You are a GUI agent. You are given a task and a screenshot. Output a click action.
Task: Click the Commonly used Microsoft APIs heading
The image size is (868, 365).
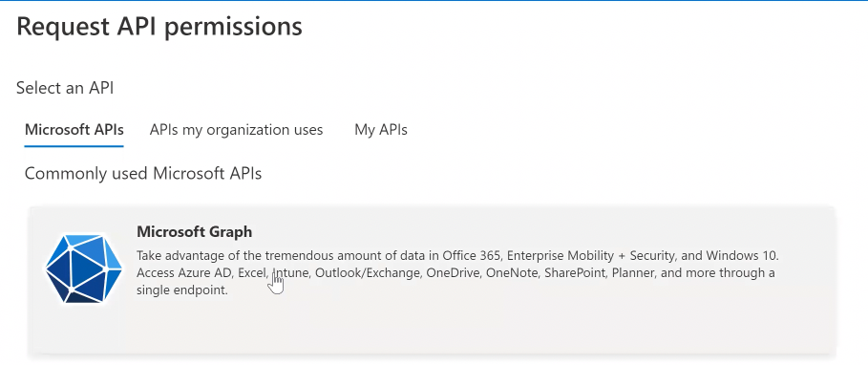pos(143,173)
